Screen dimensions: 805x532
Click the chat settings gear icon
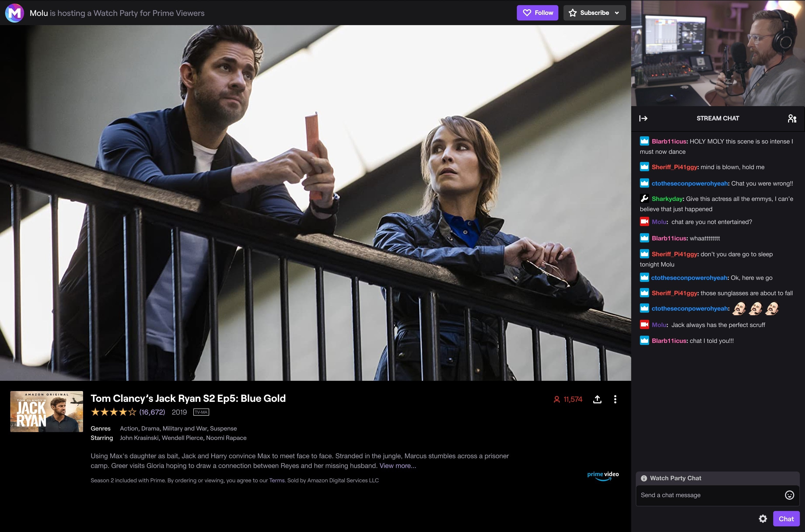click(762, 517)
